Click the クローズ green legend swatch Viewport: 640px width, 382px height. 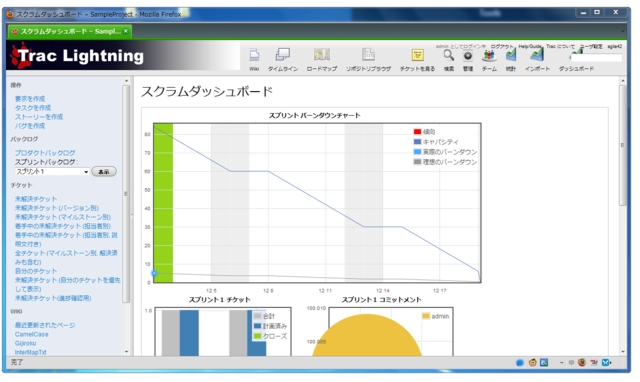257,336
